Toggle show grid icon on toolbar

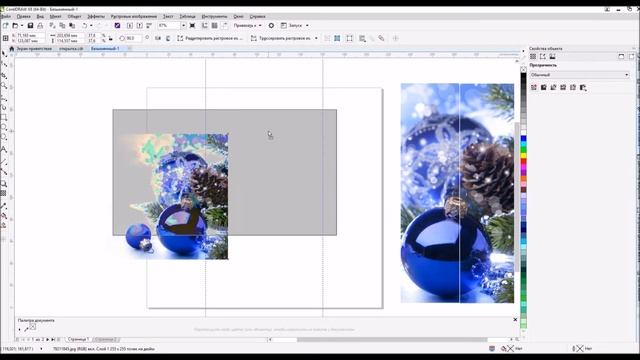214,25
